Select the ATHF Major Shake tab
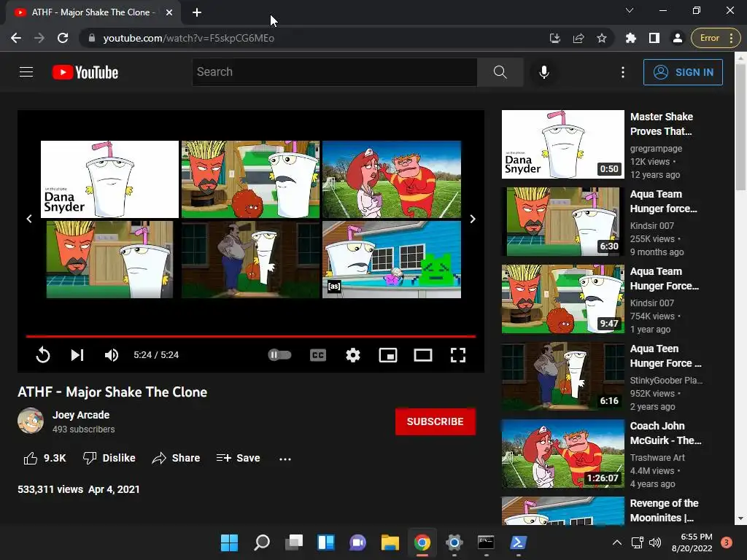This screenshot has height=560, width=747. pos(93,12)
